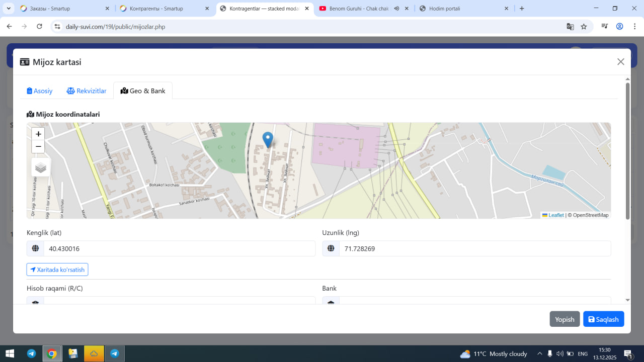Click the Xaritada ko'rsatish button
The image size is (644, 362).
(57, 269)
